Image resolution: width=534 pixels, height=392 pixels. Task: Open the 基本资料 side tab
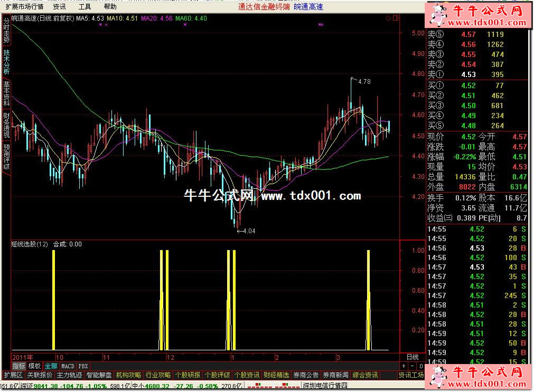point(6,94)
